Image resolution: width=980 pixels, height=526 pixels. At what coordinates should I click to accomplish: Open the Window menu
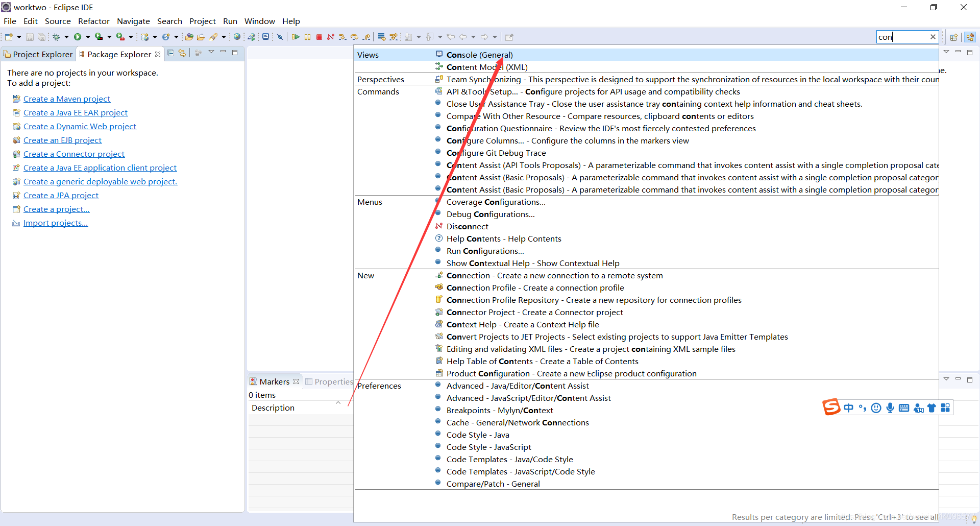pos(259,21)
